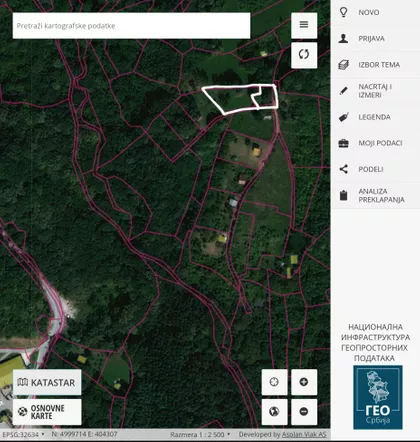
Task: Click the share icon beside Podeli
Action: (x=343, y=169)
